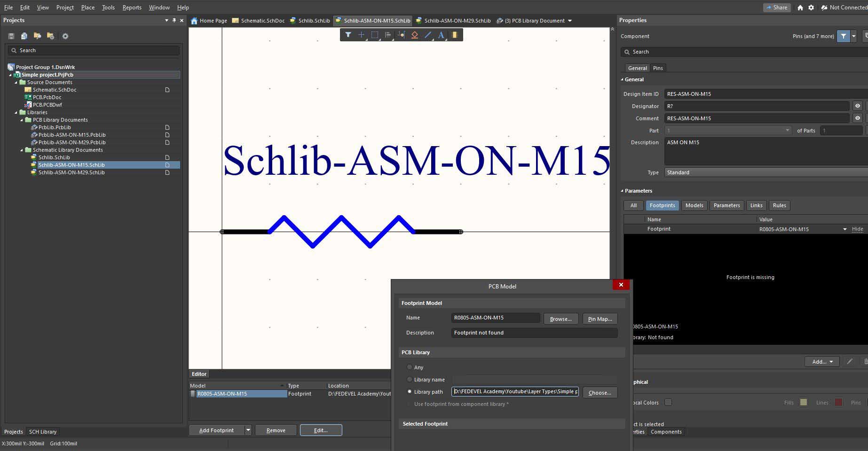Click the Fills color swatch
This screenshot has width=868, height=451.
(804, 403)
